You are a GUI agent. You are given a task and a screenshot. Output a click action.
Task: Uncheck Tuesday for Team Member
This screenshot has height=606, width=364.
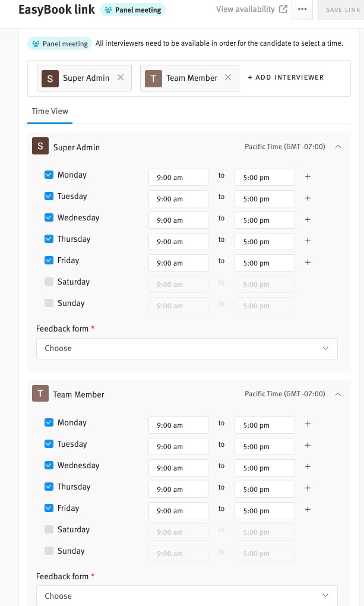(49, 444)
